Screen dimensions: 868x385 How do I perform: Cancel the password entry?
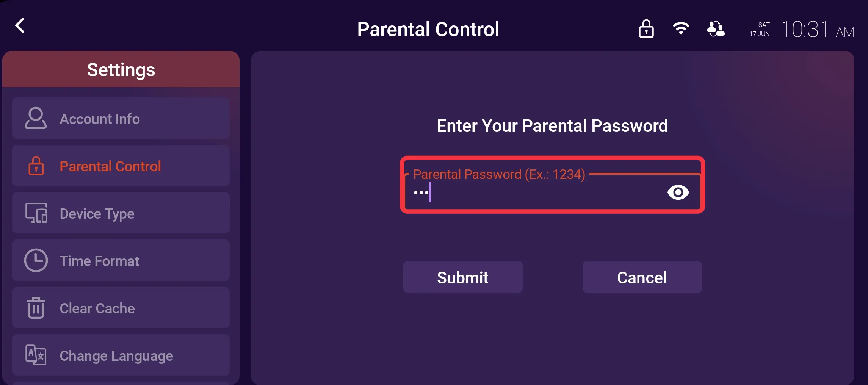coord(642,277)
